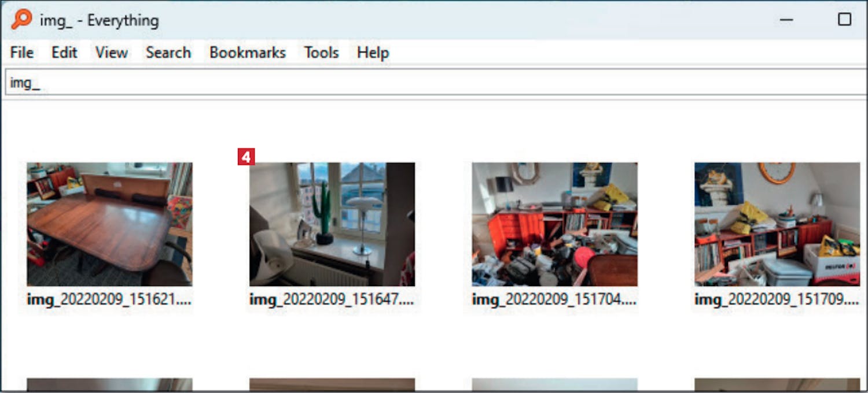Maximize the Everything window
The image size is (868, 393).
click(844, 20)
